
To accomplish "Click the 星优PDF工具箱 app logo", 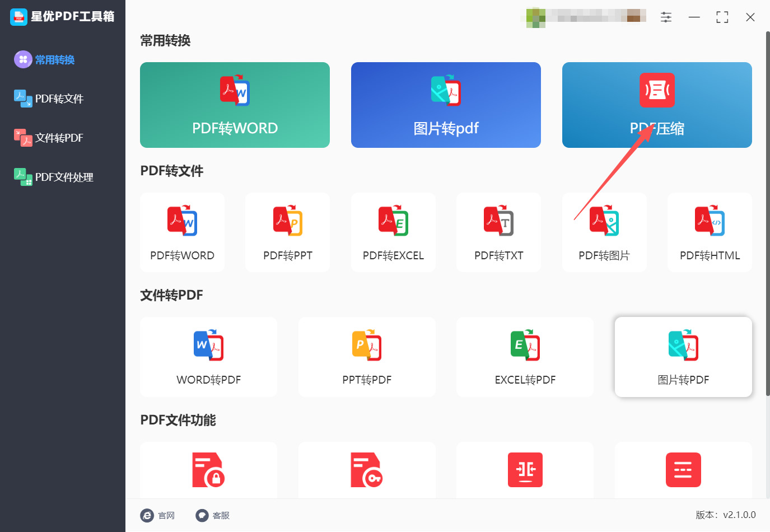I will pyautogui.click(x=18, y=17).
